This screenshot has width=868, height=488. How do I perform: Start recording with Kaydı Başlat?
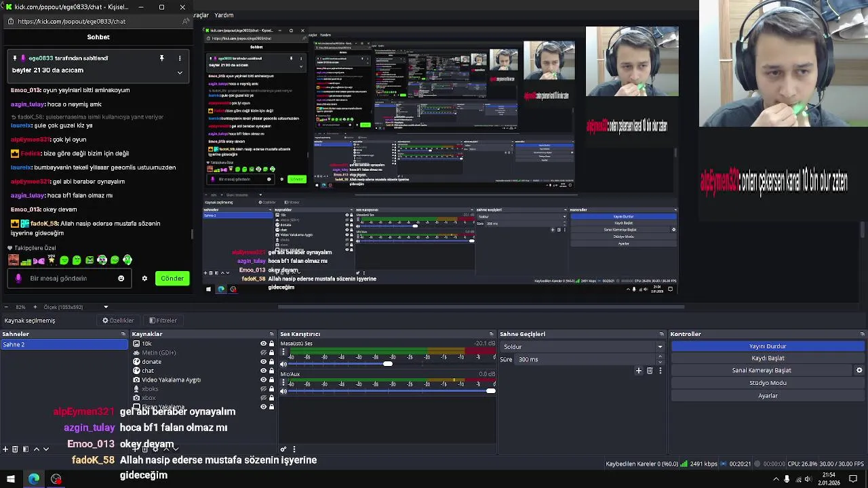(x=768, y=358)
